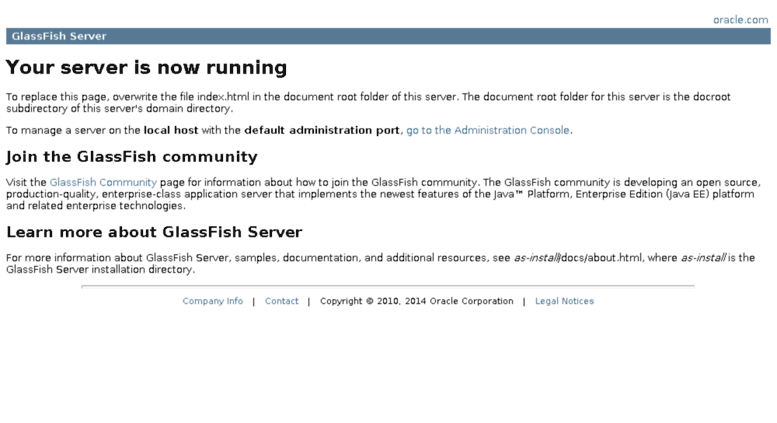The height and width of the screenshot is (423, 777).
Task: Click the 'Join the GlassFish community' heading
Action: point(132,157)
